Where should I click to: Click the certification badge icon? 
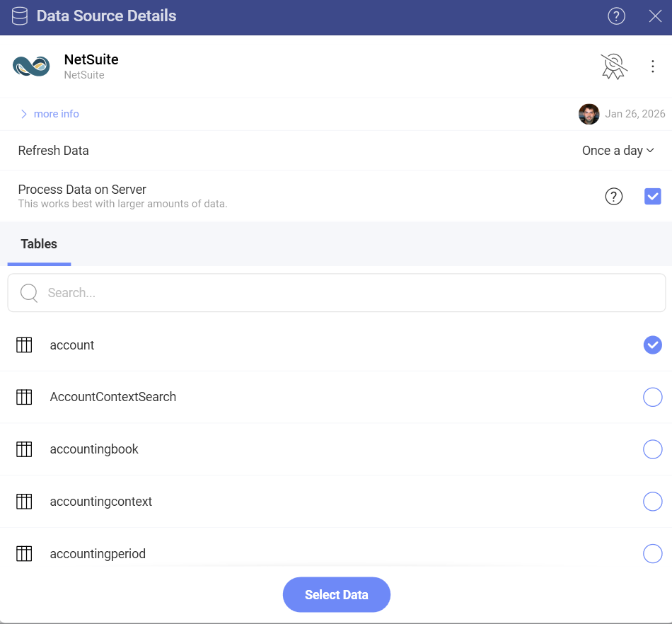[613, 67]
